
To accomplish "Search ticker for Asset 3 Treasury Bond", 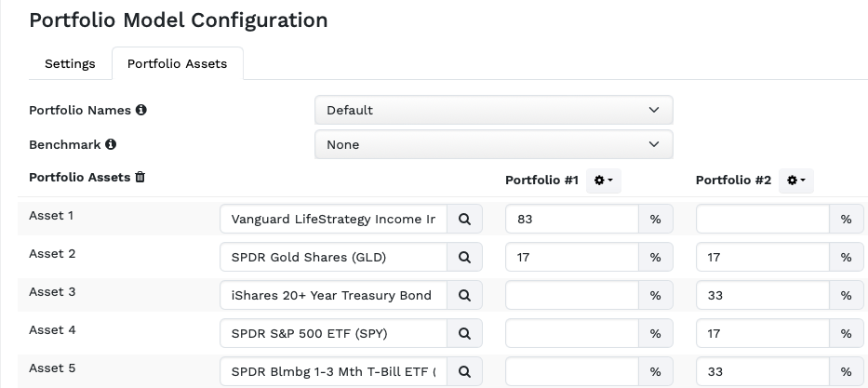I will [464, 296].
